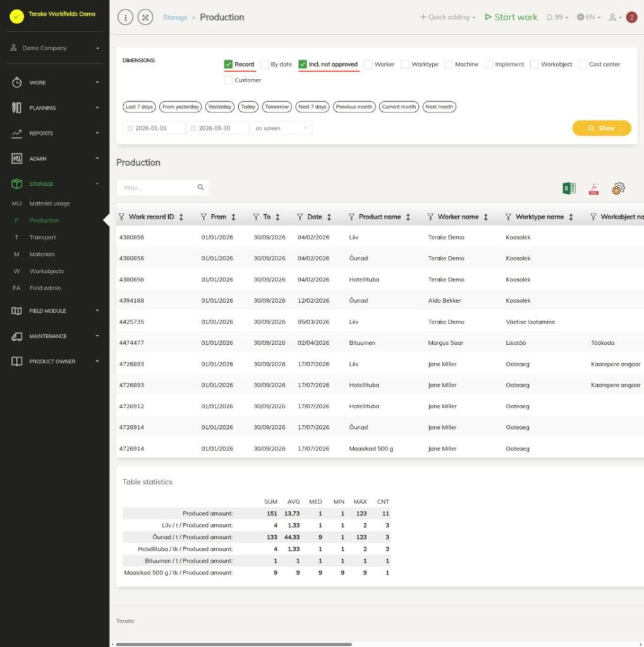This screenshot has height=647, width=644.
Task: Open the EN language dropdown
Action: point(588,17)
